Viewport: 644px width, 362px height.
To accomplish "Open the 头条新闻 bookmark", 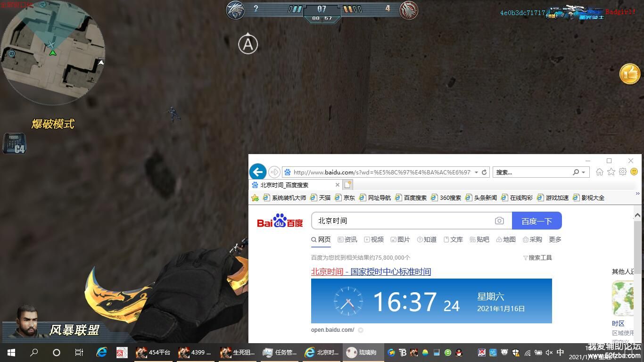I will pos(481,198).
